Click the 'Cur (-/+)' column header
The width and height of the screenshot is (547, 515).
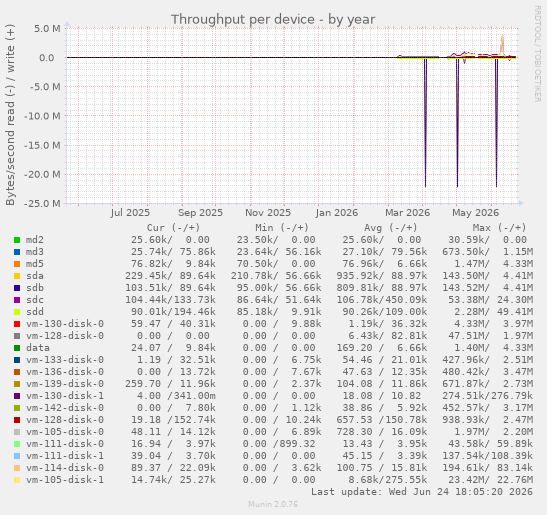(x=173, y=228)
